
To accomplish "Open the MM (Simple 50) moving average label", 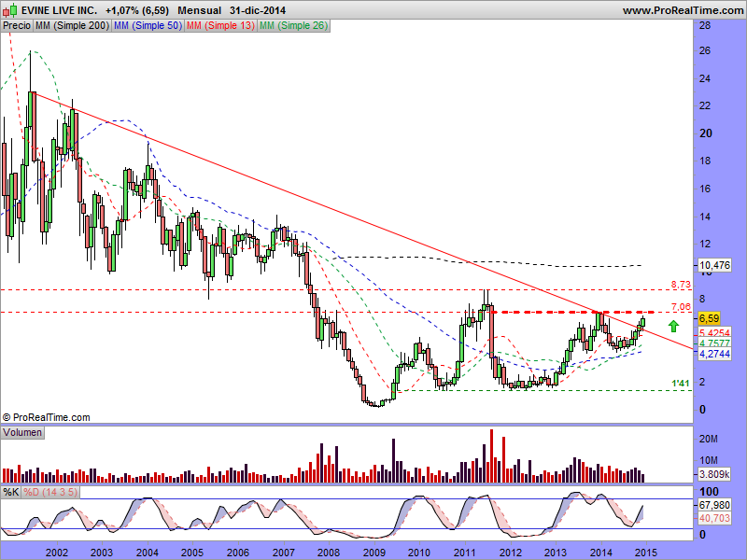I will click(x=148, y=26).
